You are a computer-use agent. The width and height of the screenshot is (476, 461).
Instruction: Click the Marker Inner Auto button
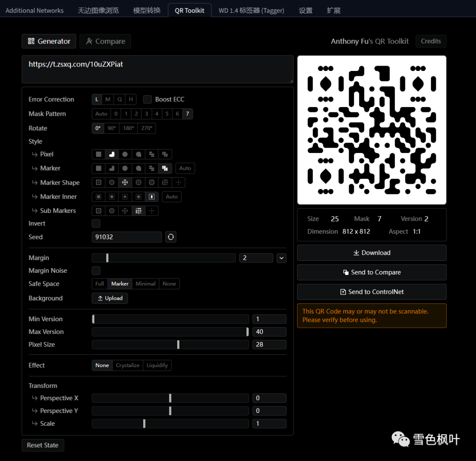171,197
